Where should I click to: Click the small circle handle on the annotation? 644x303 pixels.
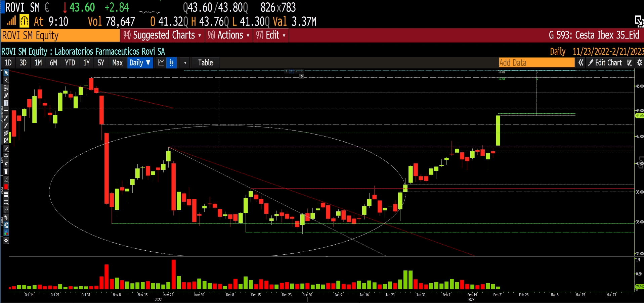[x=302, y=76]
